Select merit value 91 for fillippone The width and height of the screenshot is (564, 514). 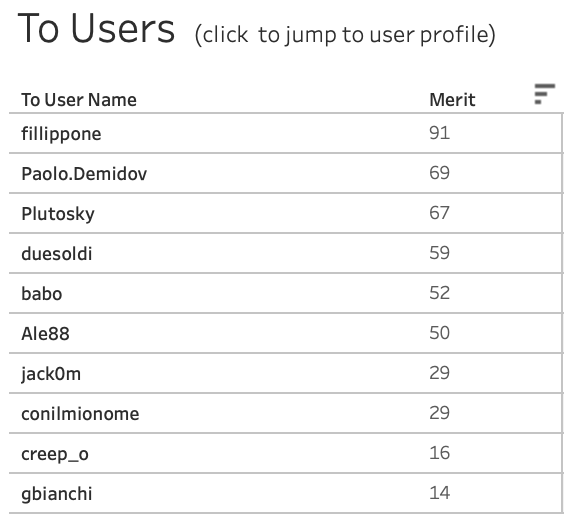439,133
